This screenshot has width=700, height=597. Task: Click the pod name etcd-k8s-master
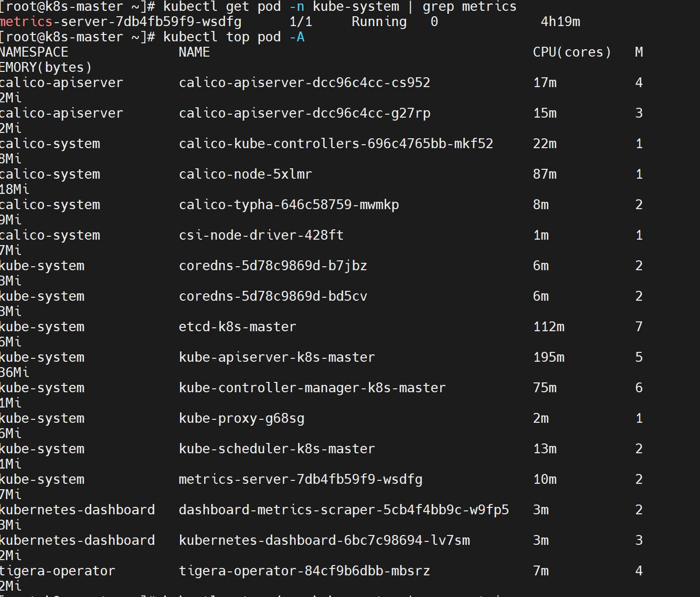coord(237,327)
